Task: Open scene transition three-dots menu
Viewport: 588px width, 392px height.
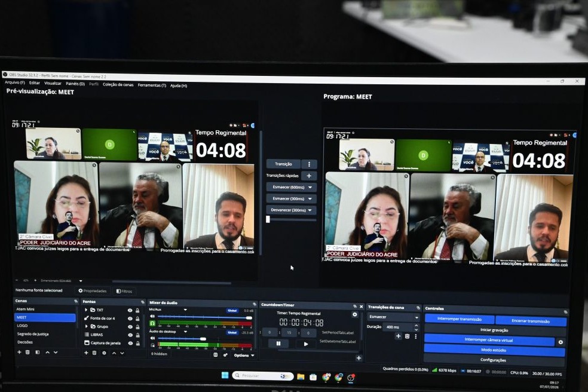Action: [x=415, y=336]
